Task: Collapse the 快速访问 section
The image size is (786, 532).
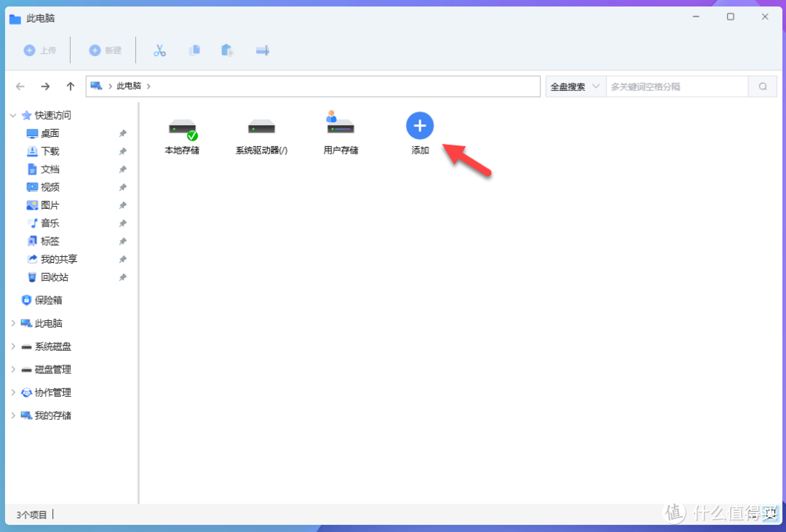Action: 12,115
